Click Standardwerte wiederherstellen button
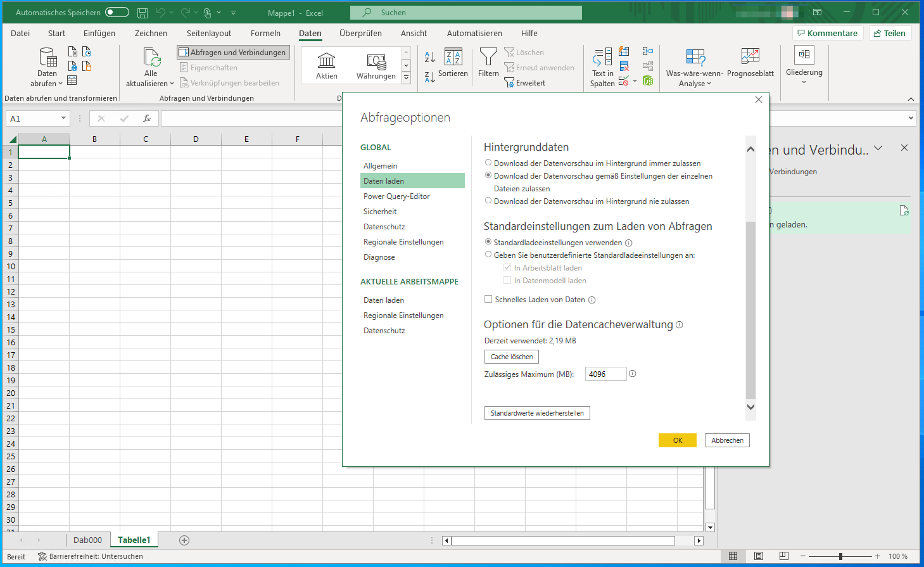Screen dimensions: 924x567 [537, 413]
